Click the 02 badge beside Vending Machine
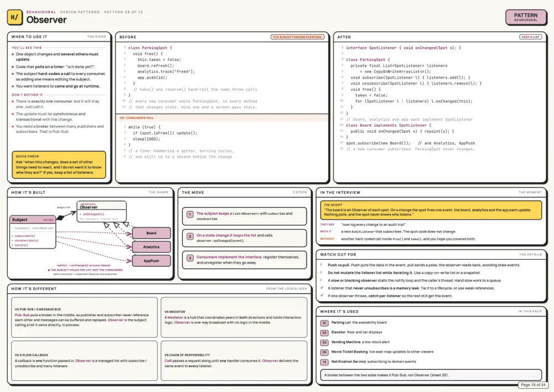The height and width of the screenshot is (392, 554). (324, 343)
